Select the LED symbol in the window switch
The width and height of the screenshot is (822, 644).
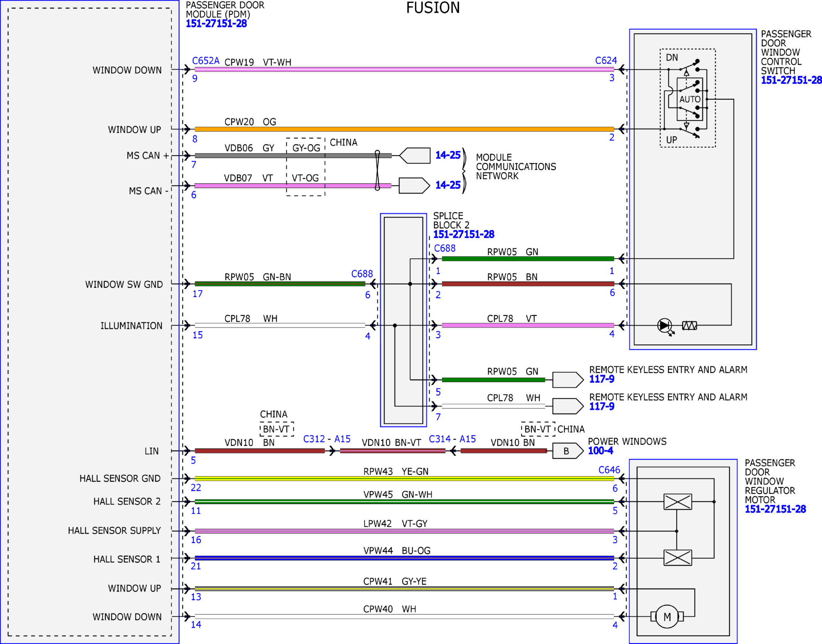(x=665, y=326)
